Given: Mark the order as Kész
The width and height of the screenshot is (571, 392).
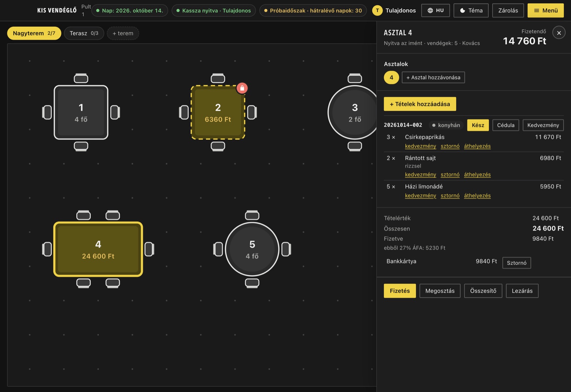Looking at the screenshot, I should (x=478, y=125).
